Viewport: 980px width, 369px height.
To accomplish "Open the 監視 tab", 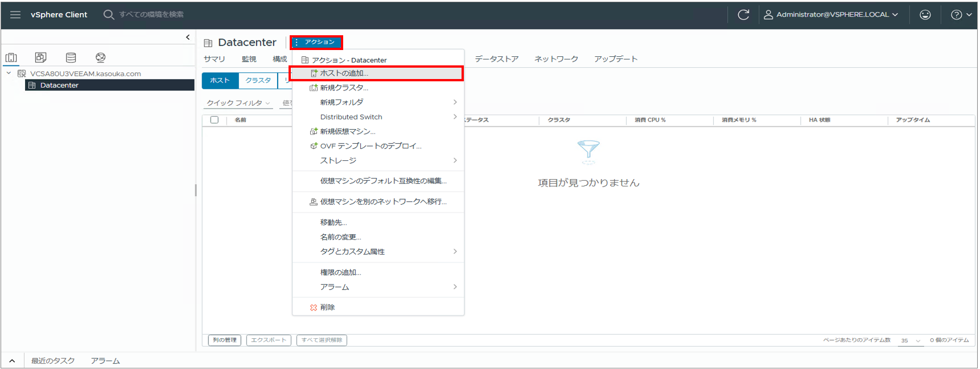I will point(249,59).
